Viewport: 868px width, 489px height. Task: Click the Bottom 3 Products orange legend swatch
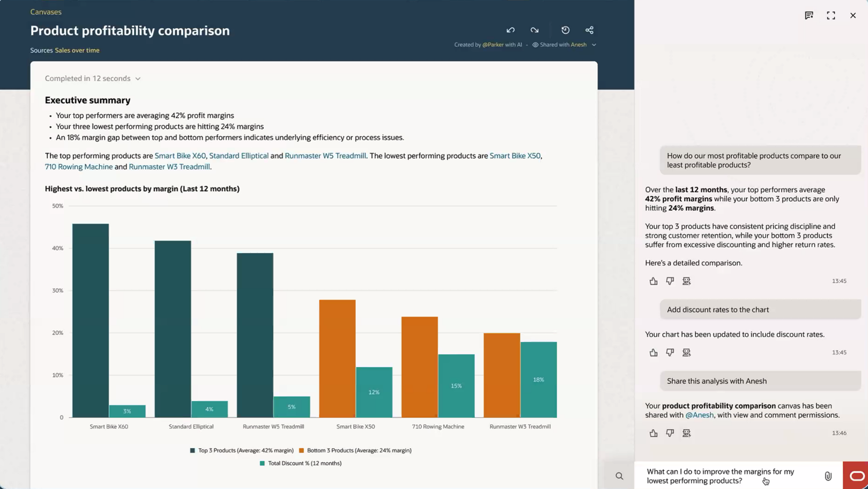coord(301,450)
